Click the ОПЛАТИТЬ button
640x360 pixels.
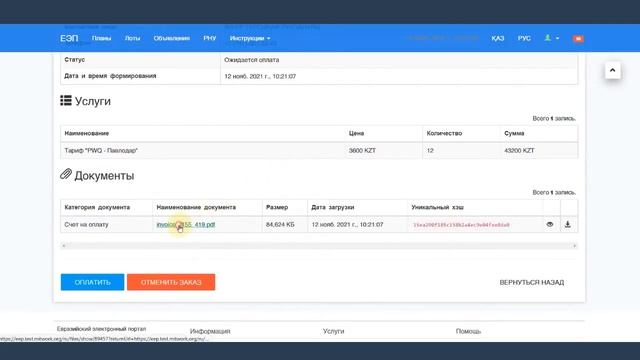coord(92,282)
